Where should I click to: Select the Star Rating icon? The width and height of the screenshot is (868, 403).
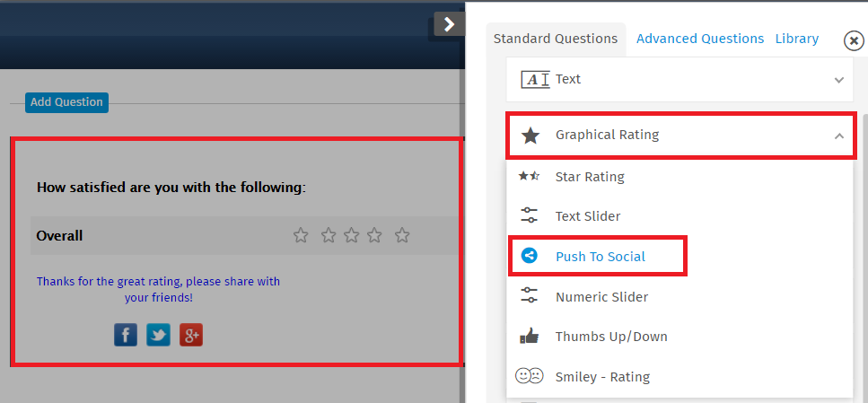(x=529, y=177)
